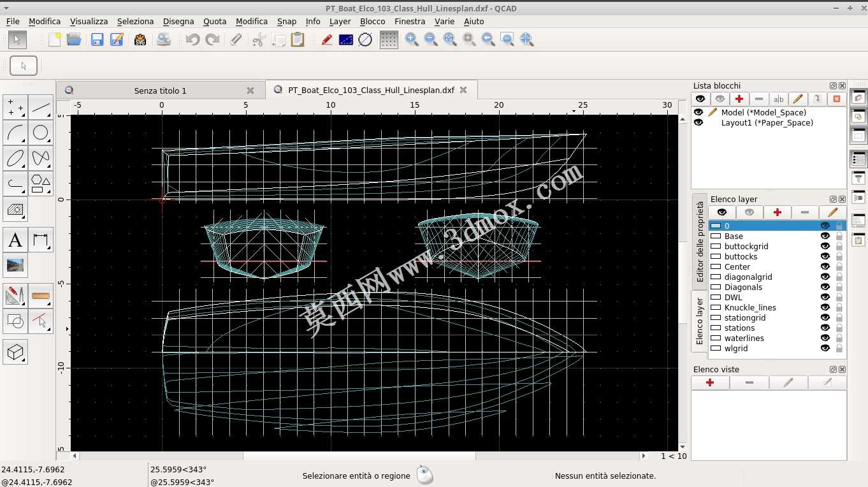Click the red plus add-block icon in Lista blocchi
The image size is (868, 487).
point(739,99)
